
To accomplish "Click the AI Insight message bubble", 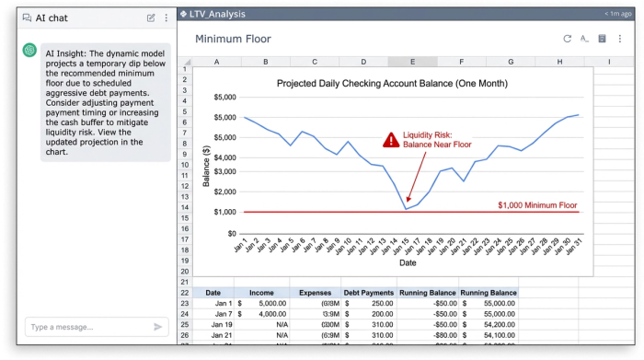I will point(106,102).
